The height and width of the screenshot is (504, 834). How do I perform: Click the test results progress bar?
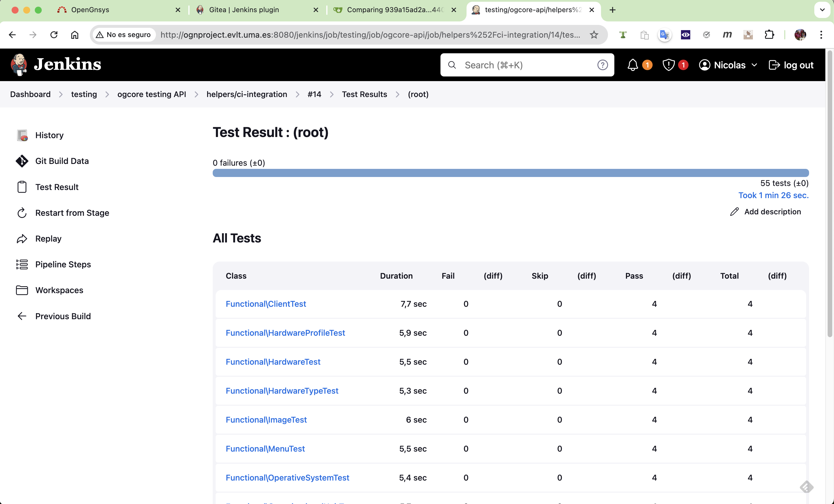pyautogui.click(x=511, y=173)
